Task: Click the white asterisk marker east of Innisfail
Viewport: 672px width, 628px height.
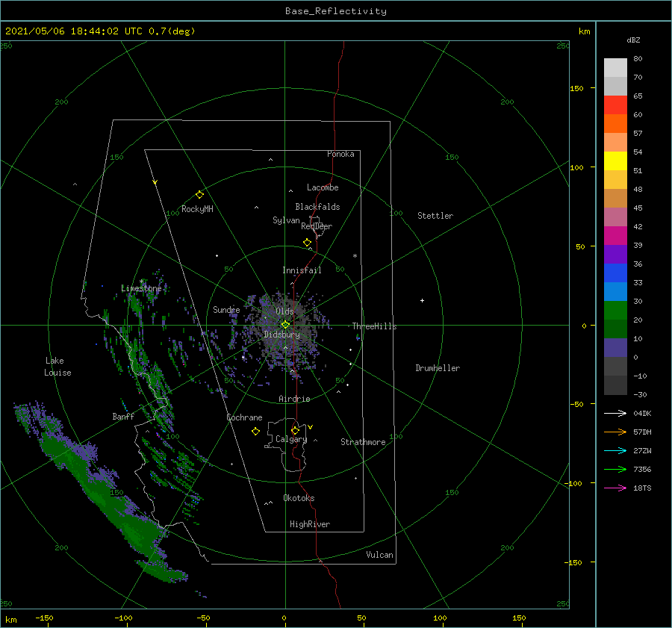Action: tap(355, 256)
